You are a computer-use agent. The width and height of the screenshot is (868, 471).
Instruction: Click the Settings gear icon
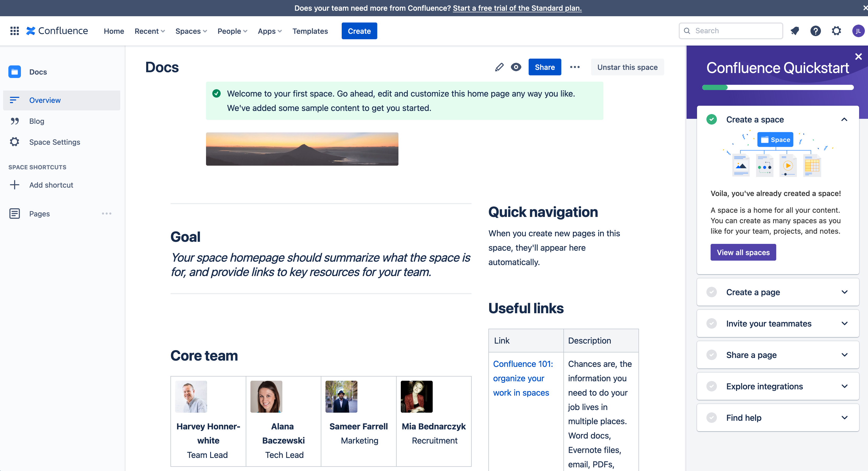[x=836, y=31]
